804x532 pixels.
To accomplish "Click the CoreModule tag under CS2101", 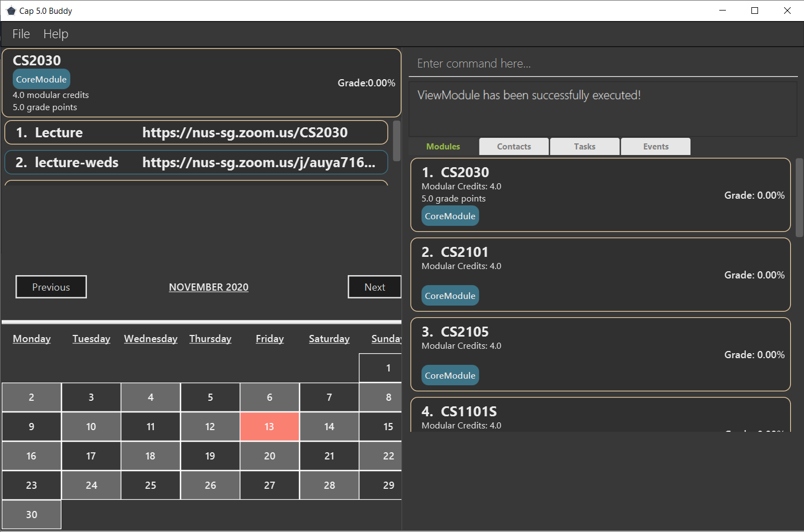I will pyautogui.click(x=450, y=296).
